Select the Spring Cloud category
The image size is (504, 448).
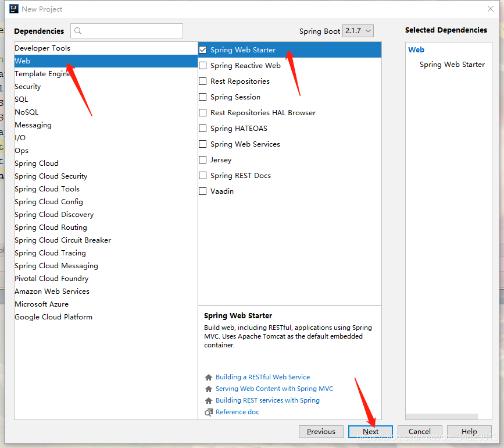pos(106,163)
